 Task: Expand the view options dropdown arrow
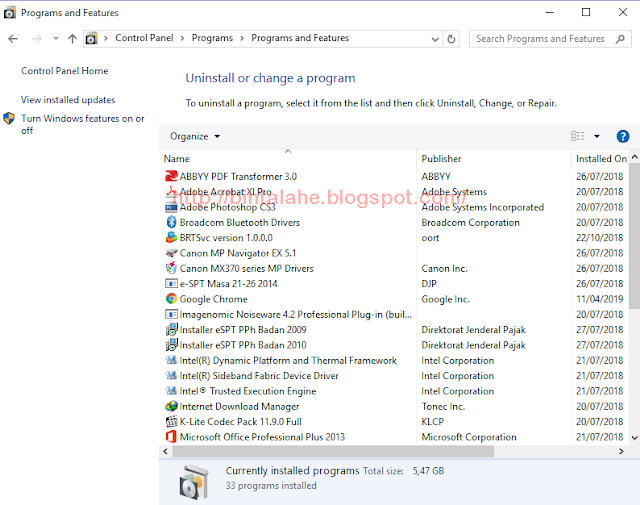click(x=596, y=136)
